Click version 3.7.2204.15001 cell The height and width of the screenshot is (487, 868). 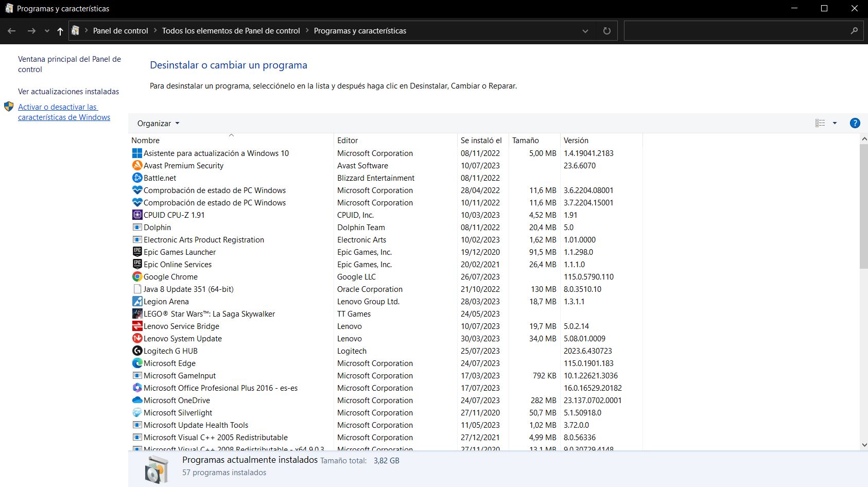588,203
